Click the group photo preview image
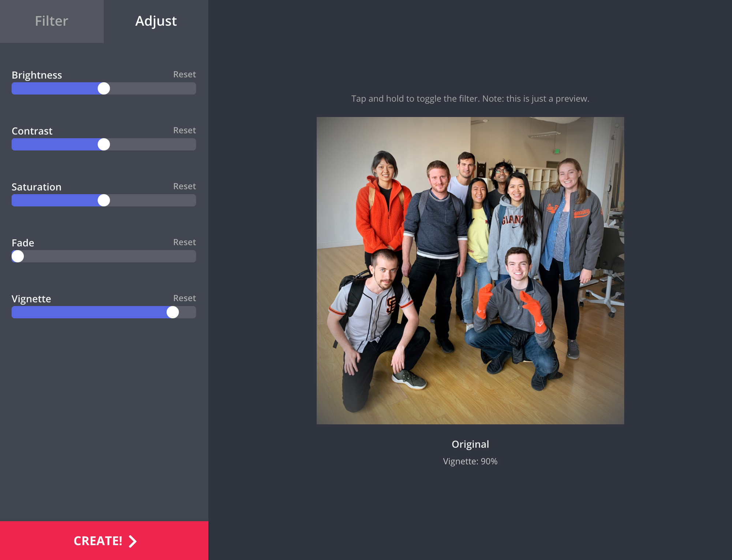Viewport: 732px width, 560px height. point(470,271)
